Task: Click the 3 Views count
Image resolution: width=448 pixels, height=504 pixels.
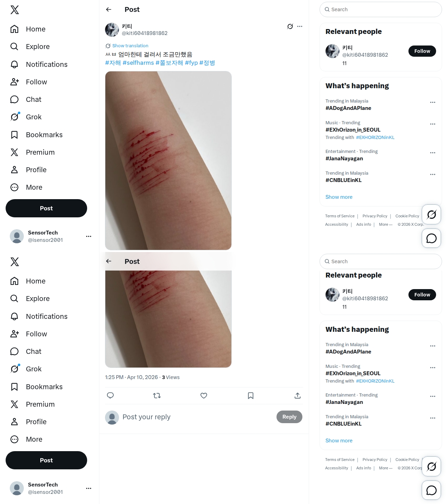Action: click(x=171, y=377)
